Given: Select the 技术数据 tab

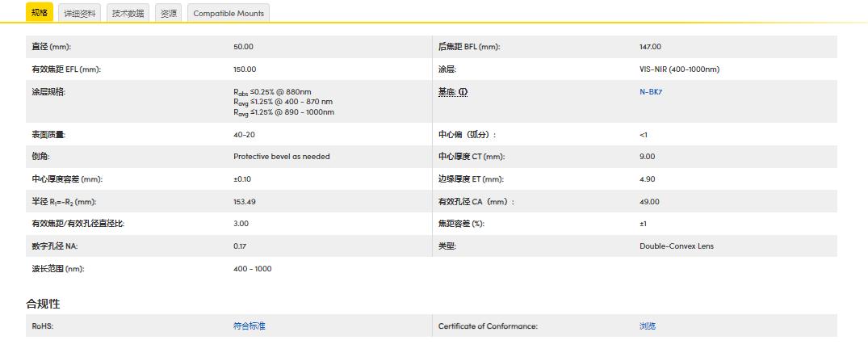Looking at the screenshot, I should (128, 13).
